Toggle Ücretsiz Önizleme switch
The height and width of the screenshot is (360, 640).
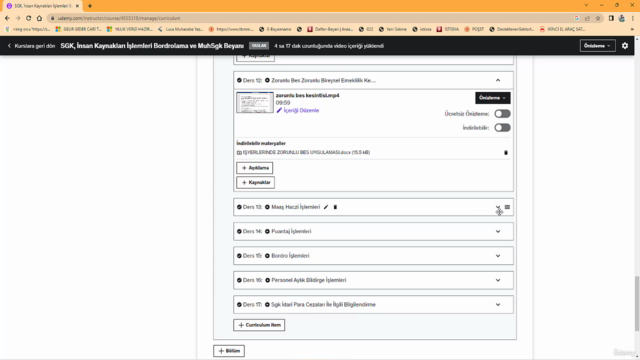coord(502,114)
